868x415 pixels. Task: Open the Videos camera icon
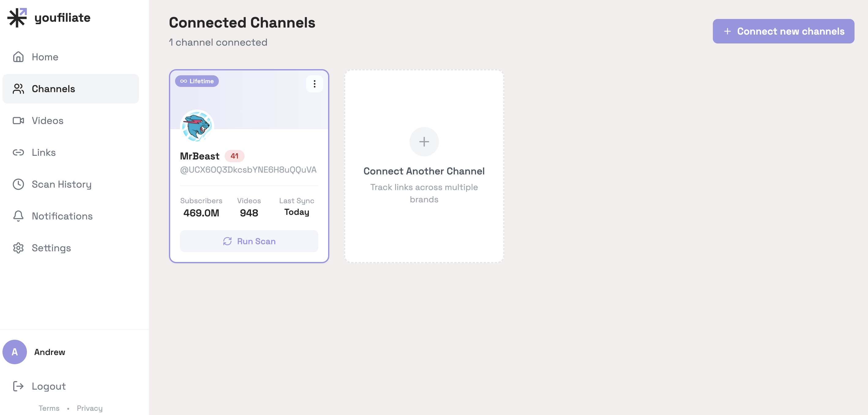(18, 121)
